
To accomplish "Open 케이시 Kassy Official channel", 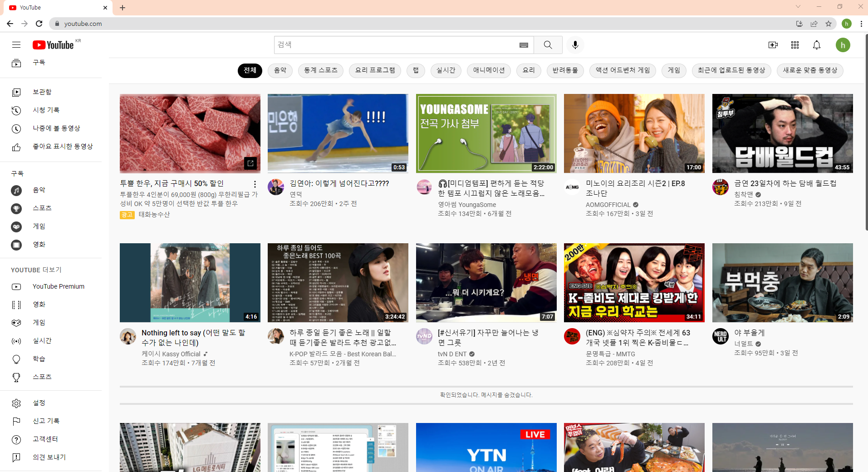I will pos(171,354).
